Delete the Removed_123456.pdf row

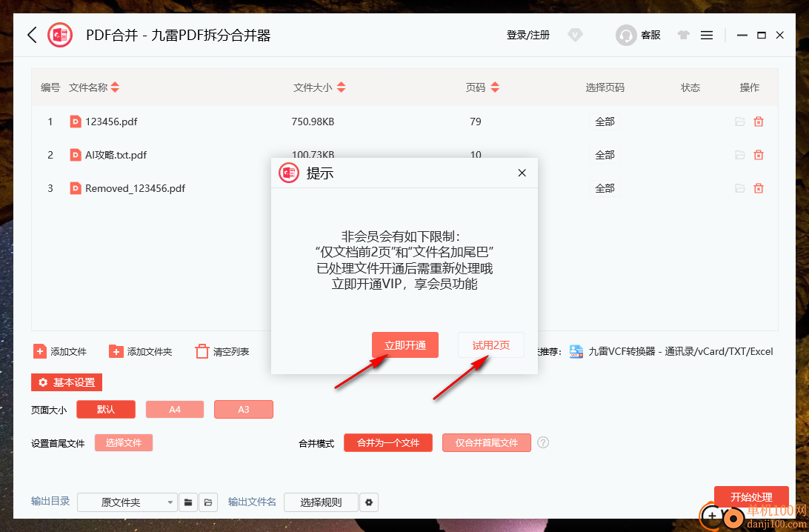[x=759, y=188]
